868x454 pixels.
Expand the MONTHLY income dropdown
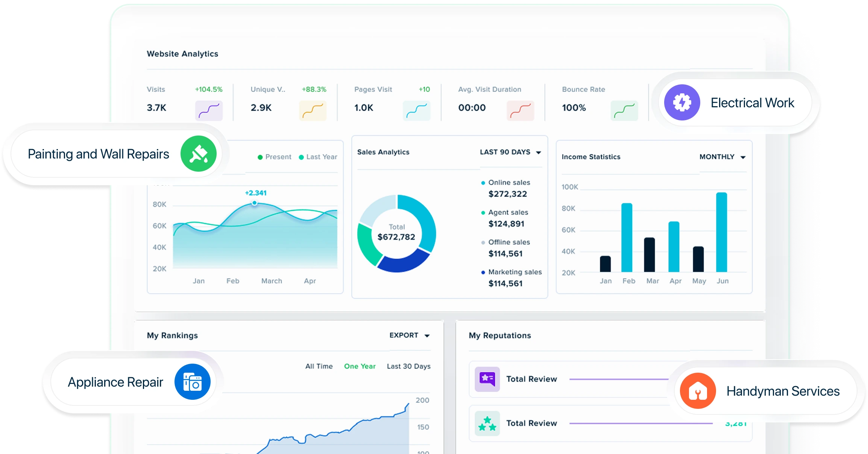[722, 157]
